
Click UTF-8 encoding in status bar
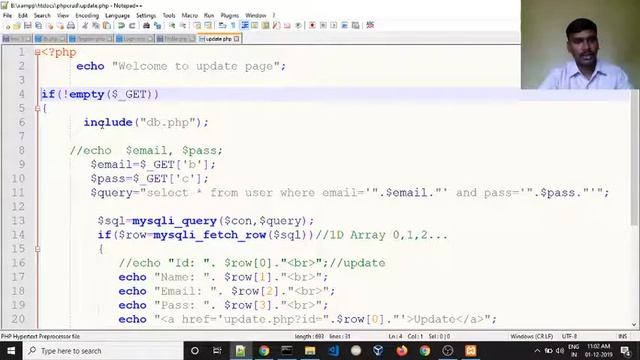coord(569,336)
